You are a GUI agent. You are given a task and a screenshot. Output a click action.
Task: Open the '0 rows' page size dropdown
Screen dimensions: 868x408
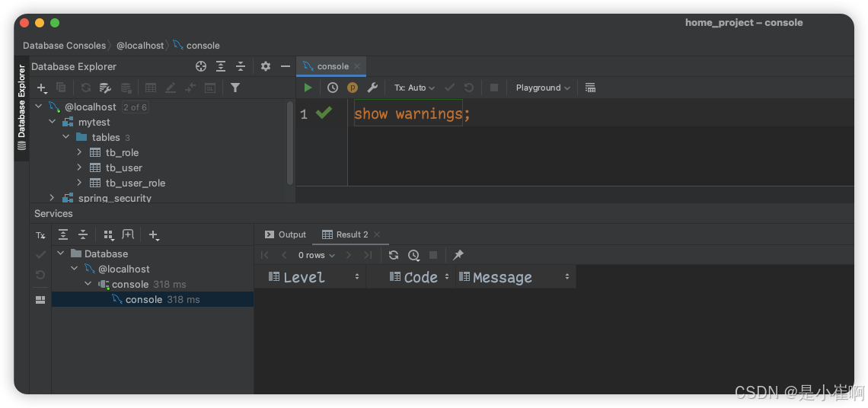pos(317,255)
